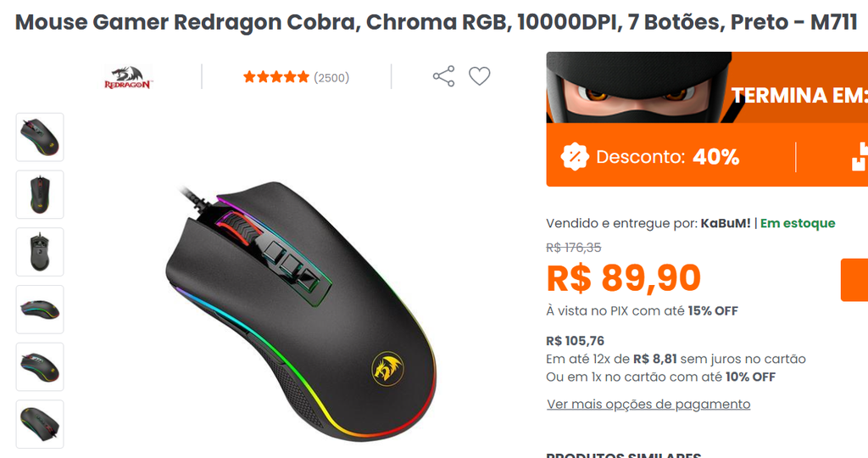868x458 pixels.
Task: Select fourth thumbnail showing side view
Action: (x=40, y=310)
